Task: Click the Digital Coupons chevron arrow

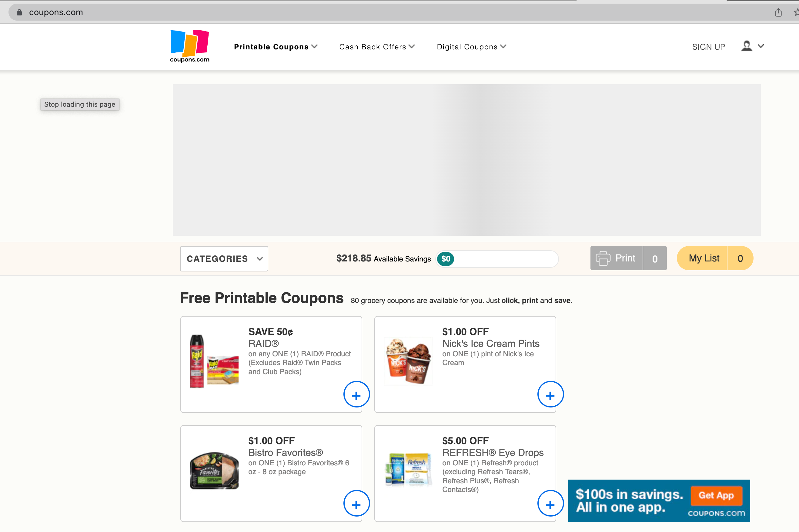Action: pos(503,46)
